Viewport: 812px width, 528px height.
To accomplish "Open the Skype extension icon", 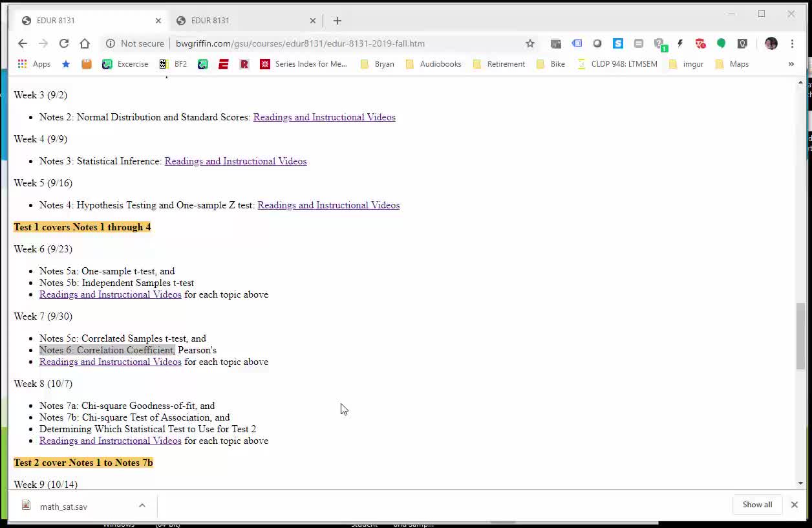I will click(x=618, y=43).
